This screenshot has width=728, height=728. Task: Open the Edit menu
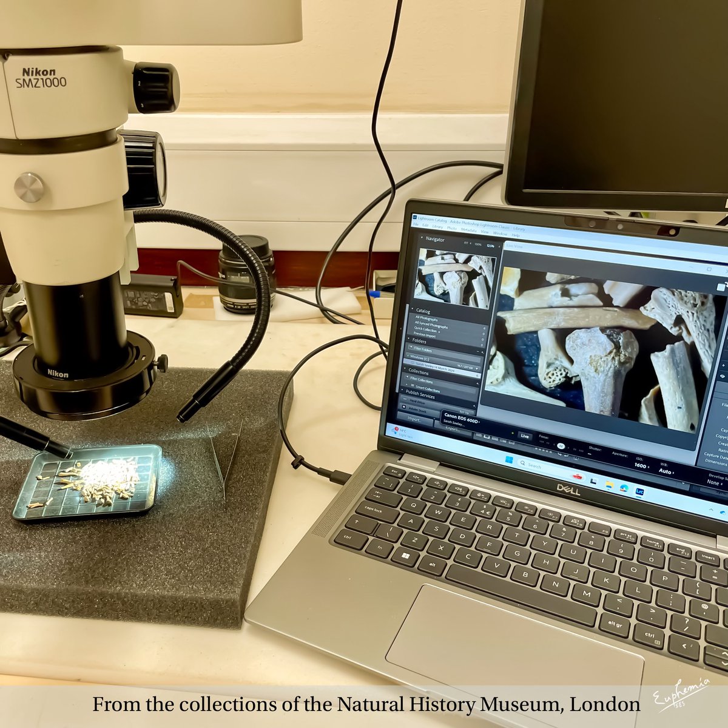pyautogui.click(x=425, y=225)
